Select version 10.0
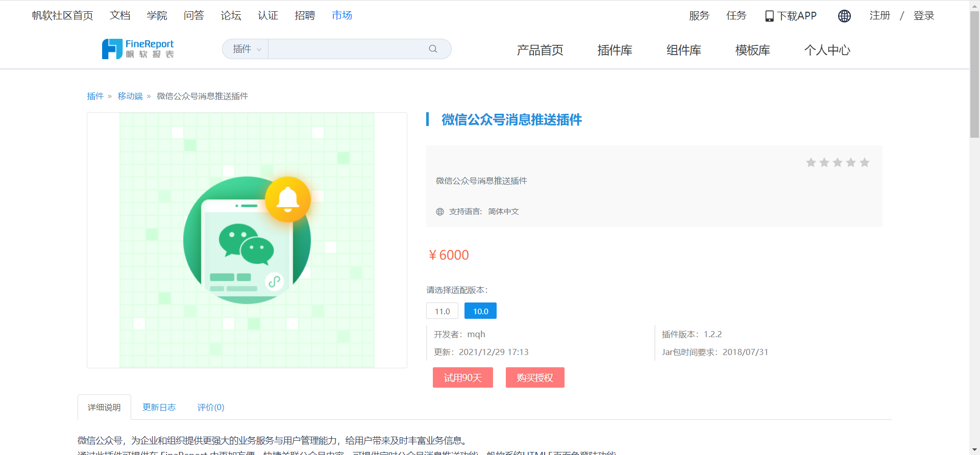 click(480, 311)
